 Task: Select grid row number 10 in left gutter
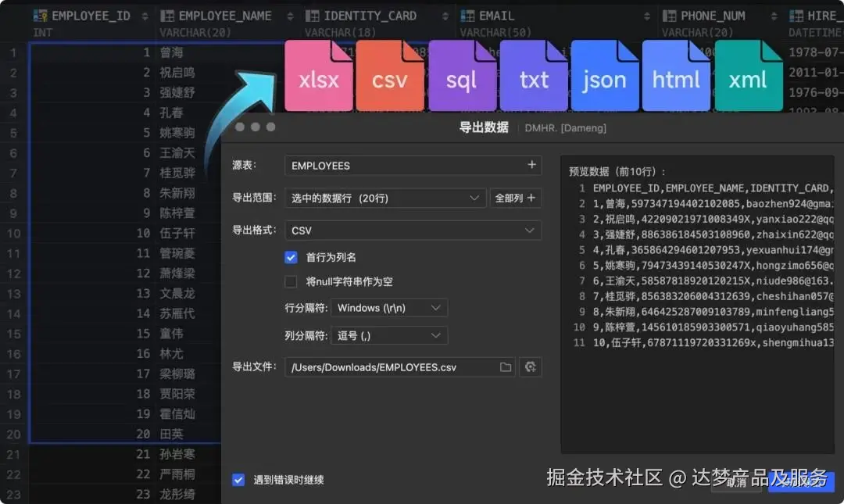click(13, 234)
